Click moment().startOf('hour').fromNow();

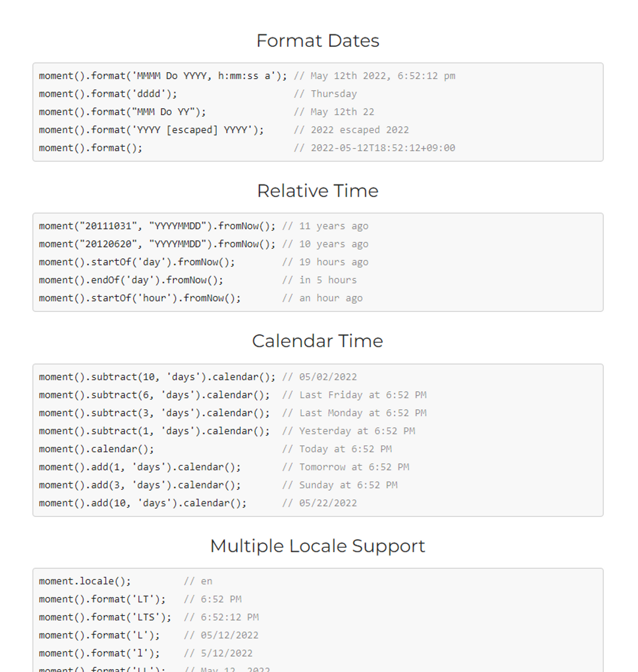[140, 298]
